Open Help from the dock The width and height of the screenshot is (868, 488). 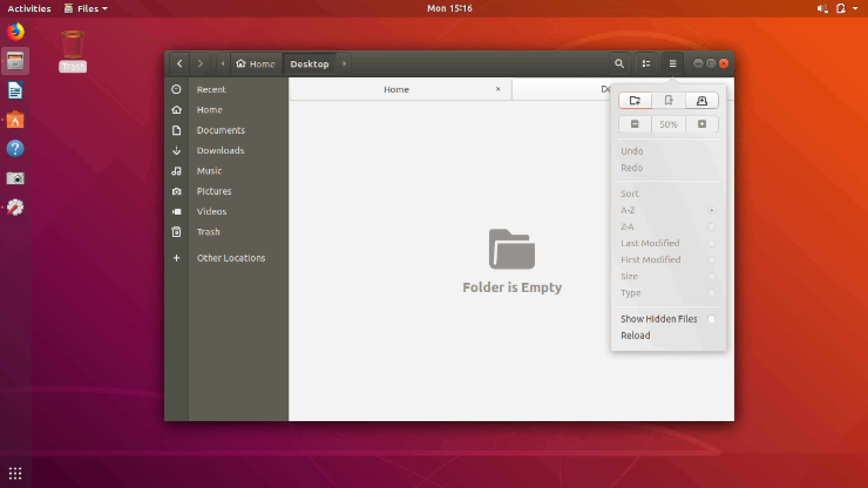click(x=15, y=149)
